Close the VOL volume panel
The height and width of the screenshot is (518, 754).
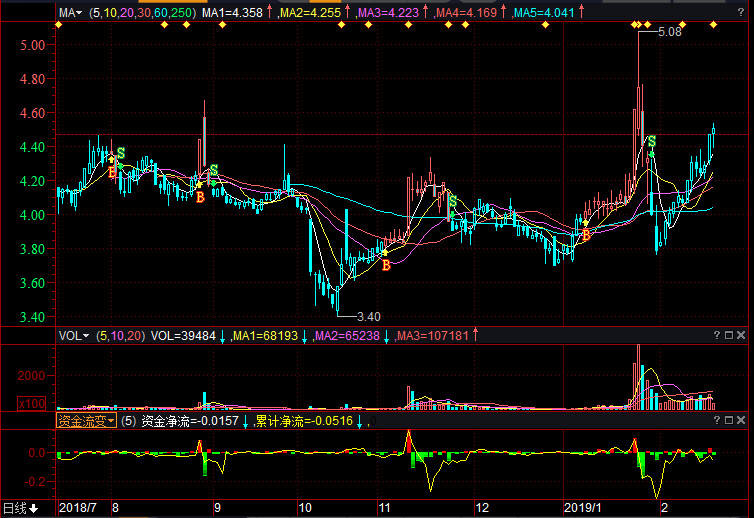(x=742, y=335)
